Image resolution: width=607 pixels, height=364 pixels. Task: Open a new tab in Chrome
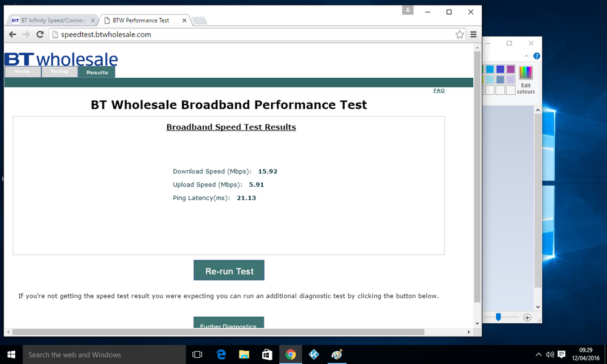click(x=199, y=21)
